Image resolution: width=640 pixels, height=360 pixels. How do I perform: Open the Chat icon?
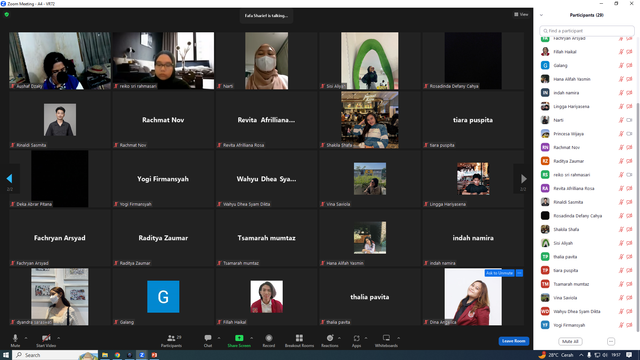click(208, 338)
